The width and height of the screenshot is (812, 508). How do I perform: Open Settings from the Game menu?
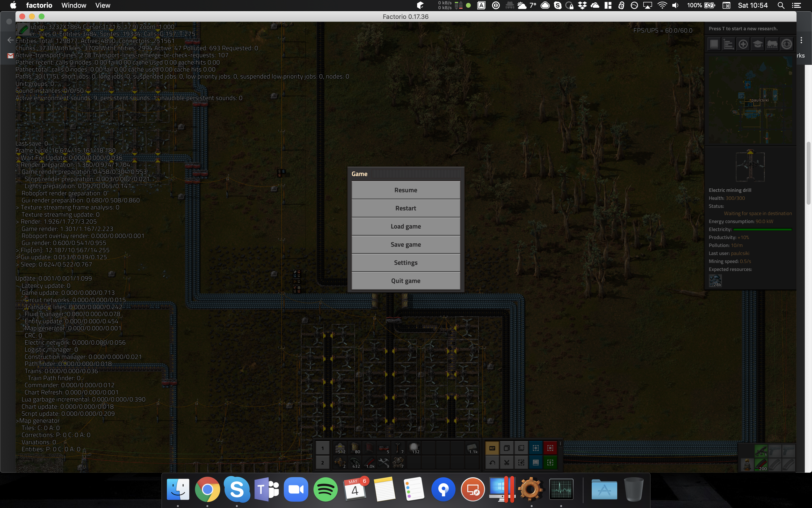tap(406, 263)
